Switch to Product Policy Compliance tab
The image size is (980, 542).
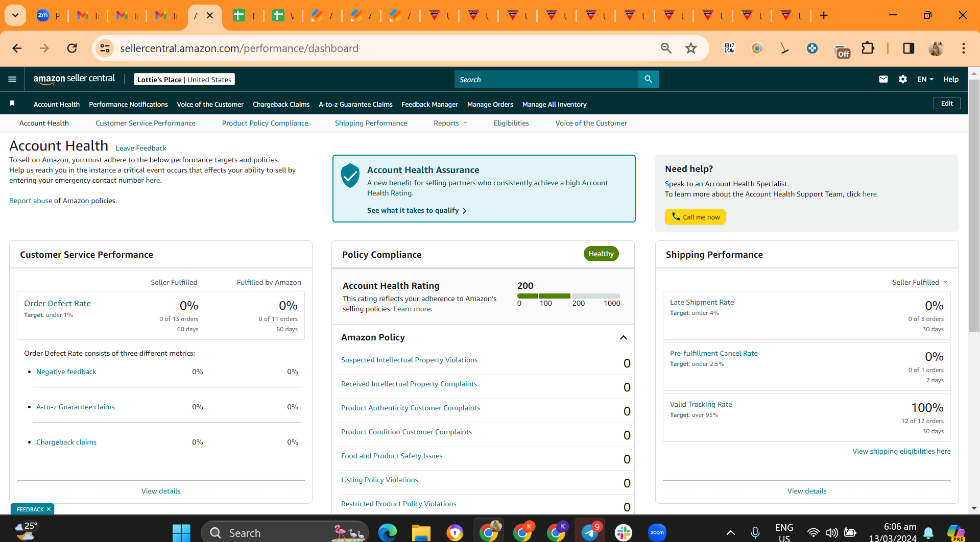coord(265,123)
